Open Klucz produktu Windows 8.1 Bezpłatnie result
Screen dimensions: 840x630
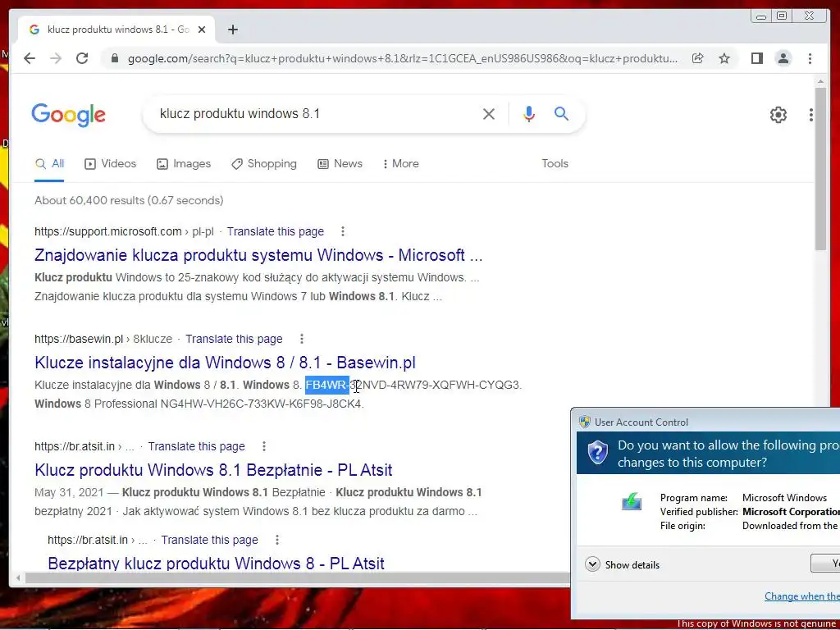pos(213,470)
